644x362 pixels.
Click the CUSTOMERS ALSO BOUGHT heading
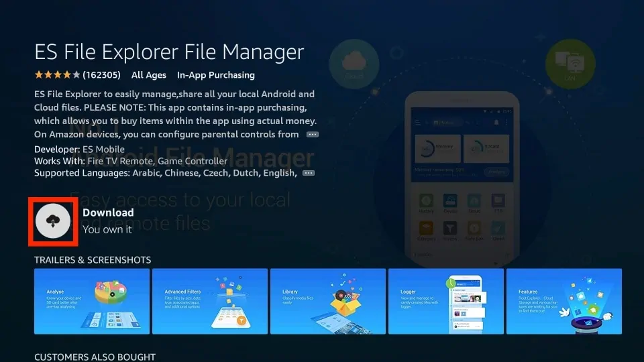[95, 357]
